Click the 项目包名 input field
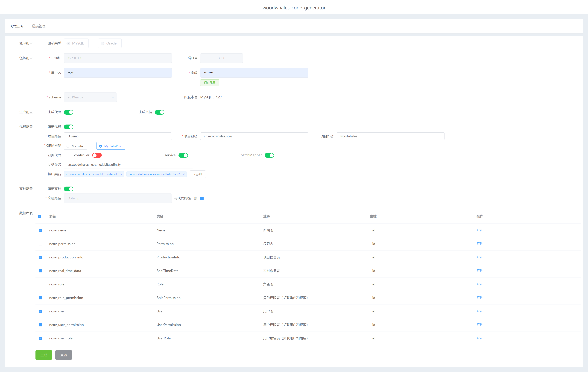The height and width of the screenshot is (372, 588). 254,136
